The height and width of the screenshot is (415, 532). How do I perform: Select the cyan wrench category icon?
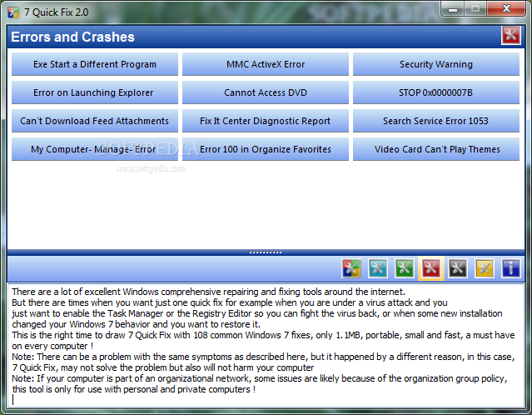click(378, 268)
